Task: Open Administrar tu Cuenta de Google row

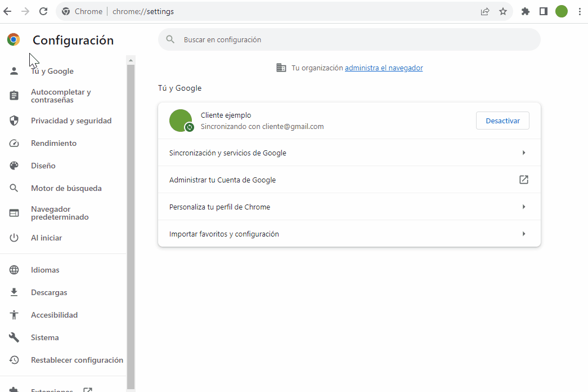Action: coord(349,180)
